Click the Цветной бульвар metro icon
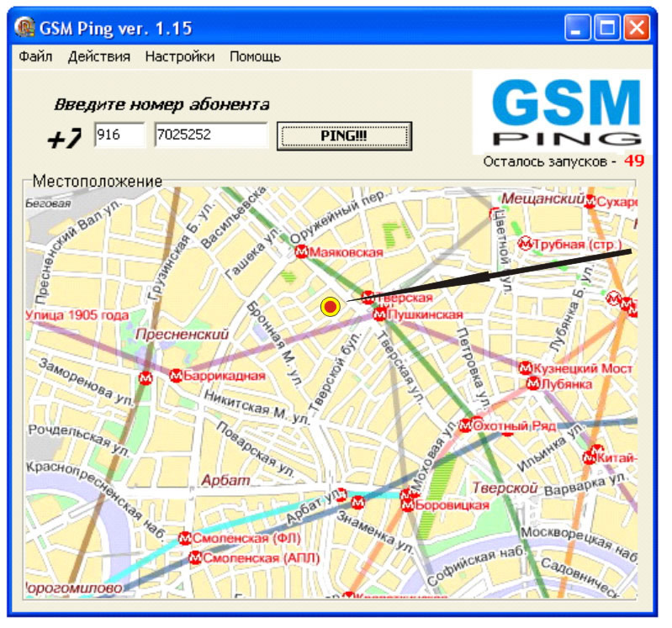Viewport: 672px width, 628px height. (x=495, y=214)
